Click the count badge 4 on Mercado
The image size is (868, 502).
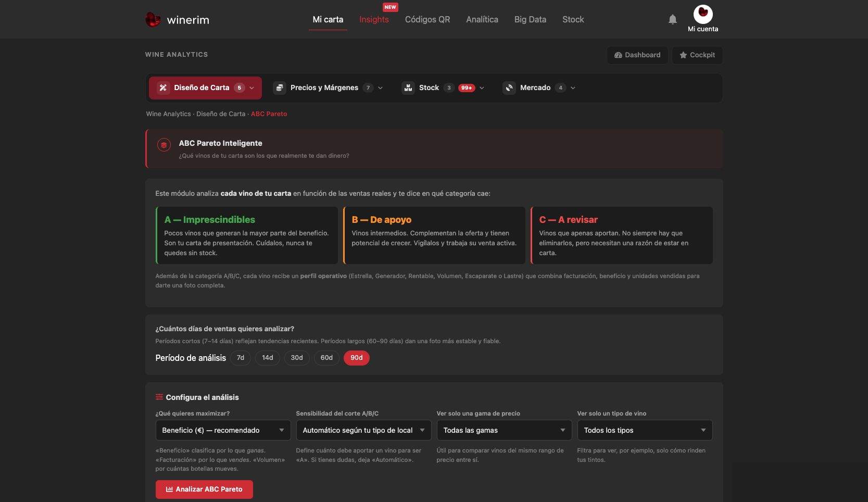tap(560, 87)
